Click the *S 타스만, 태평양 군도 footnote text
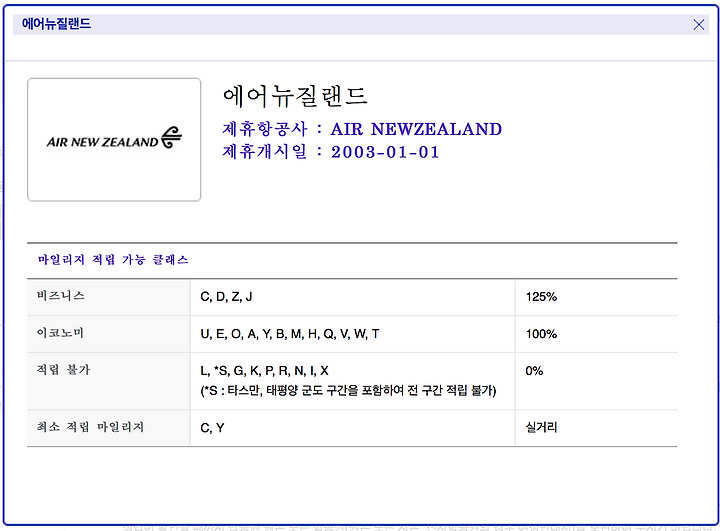This screenshot has width=720, height=531. pos(349,391)
